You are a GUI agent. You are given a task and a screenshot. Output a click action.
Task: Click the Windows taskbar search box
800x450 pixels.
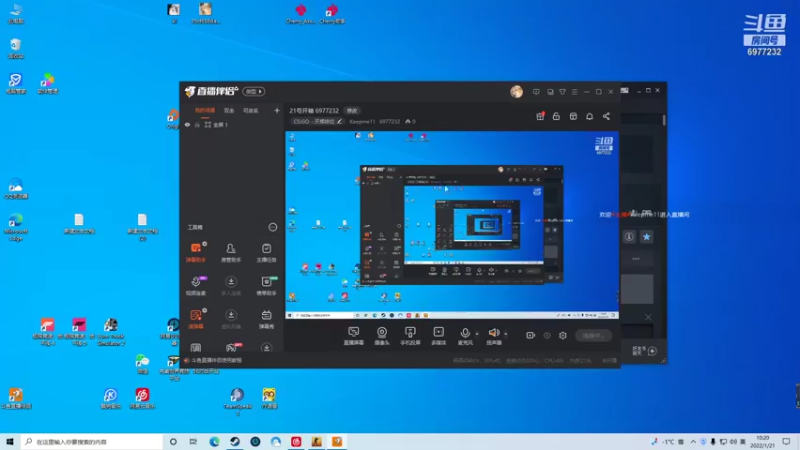tap(92, 441)
